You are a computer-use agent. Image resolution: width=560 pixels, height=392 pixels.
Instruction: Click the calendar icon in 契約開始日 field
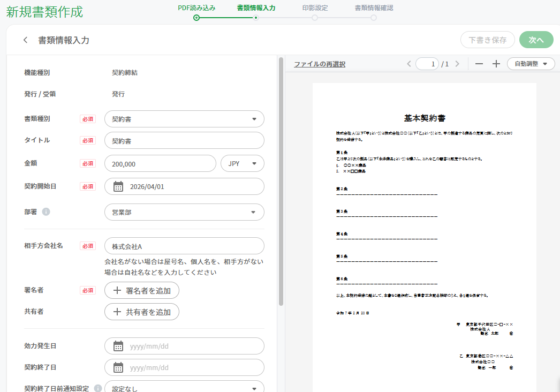pyautogui.click(x=118, y=186)
